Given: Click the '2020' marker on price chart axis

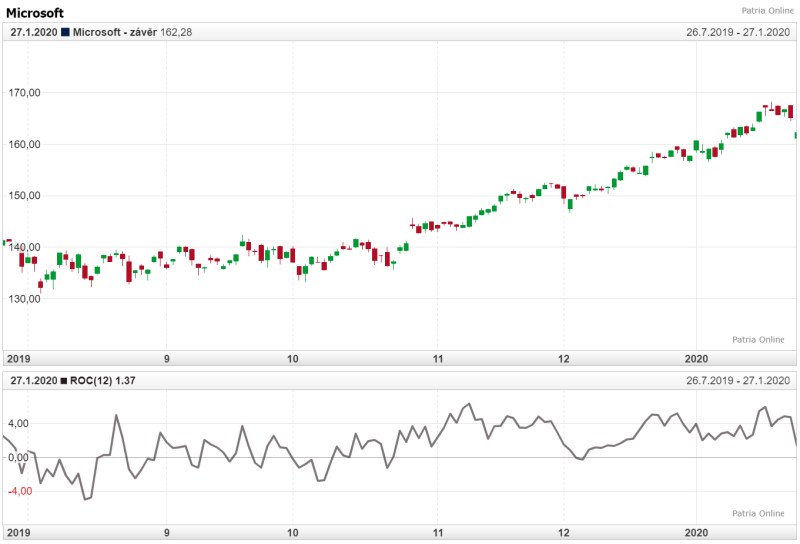Looking at the screenshot, I should pyautogui.click(x=695, y=358).
